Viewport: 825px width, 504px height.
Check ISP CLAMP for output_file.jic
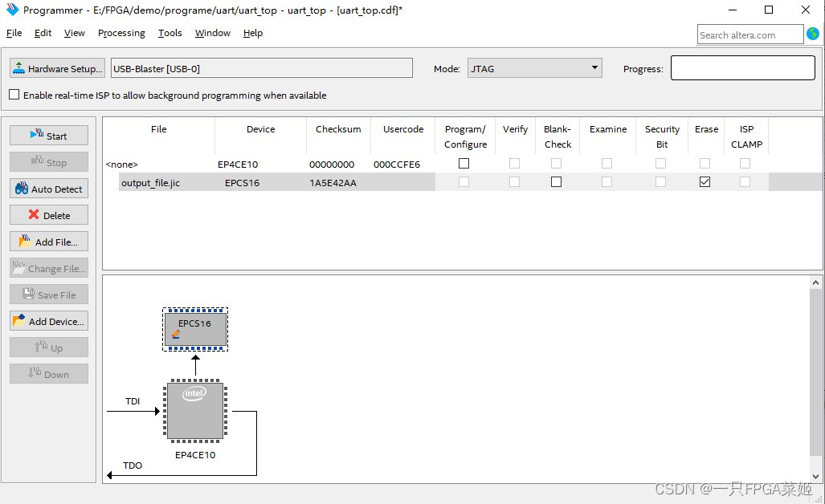coord(745,182)
